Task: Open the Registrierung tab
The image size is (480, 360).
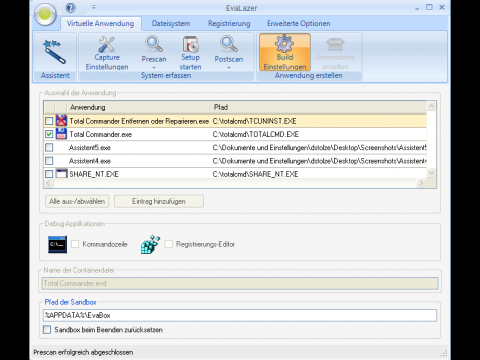Action: [229, 24]
